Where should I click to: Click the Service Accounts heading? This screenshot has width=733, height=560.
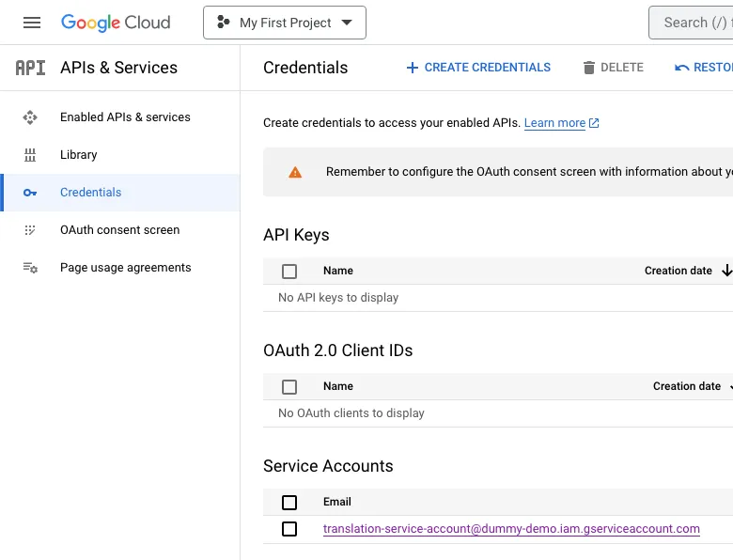pos(328,466)
